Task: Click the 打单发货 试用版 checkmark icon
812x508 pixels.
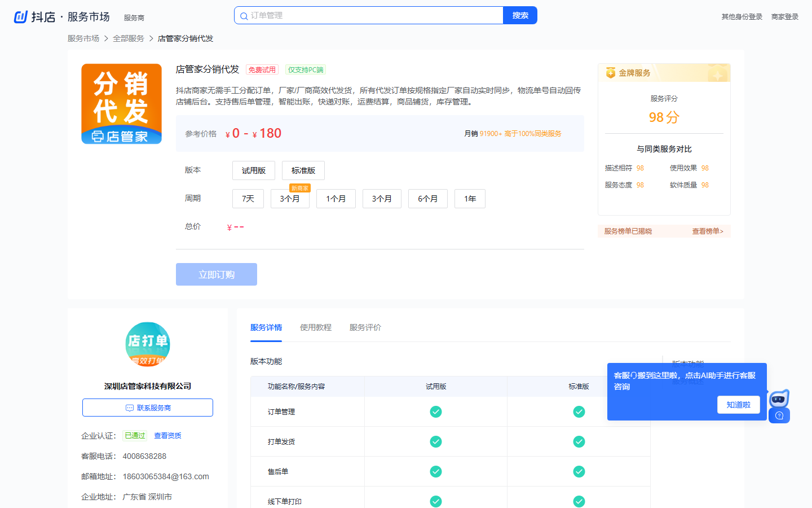Action: click(x=436, y=441)
